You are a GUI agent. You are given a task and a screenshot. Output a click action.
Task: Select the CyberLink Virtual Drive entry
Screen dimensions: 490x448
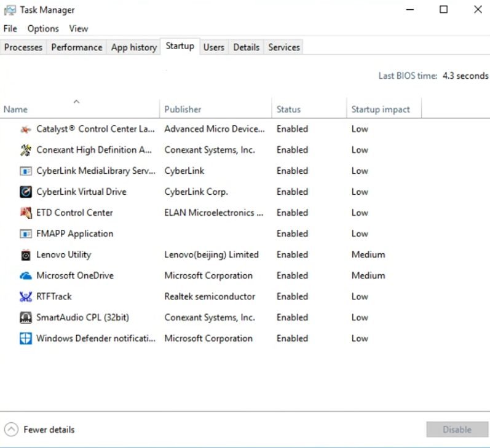pyautogui.click(x=81, y=192)
